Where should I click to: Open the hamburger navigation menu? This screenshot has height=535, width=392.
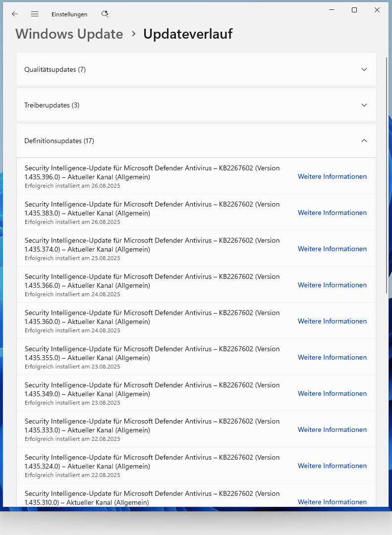coord(35,14)
